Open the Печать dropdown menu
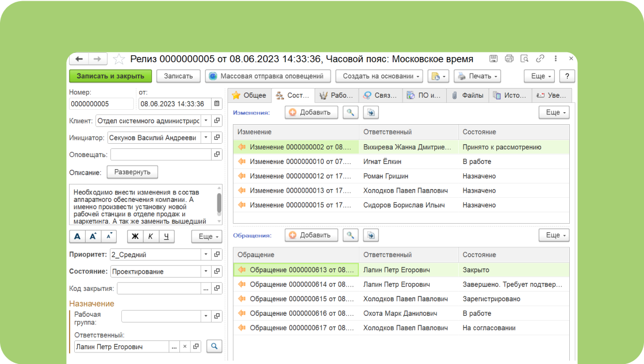This screenshot has height=364, width=644. [x=478, y=76]
